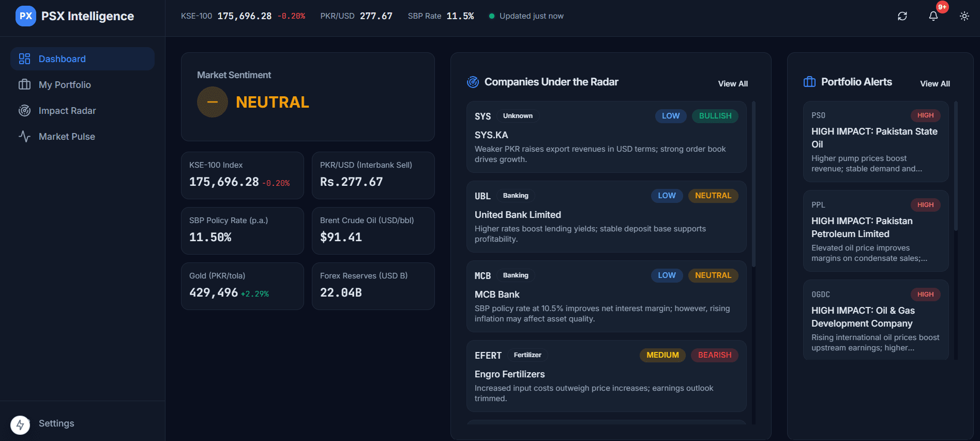Click the 9+ notification count badge
The width and height of the screenshot is (980, 441).
[x=942, y=7]
